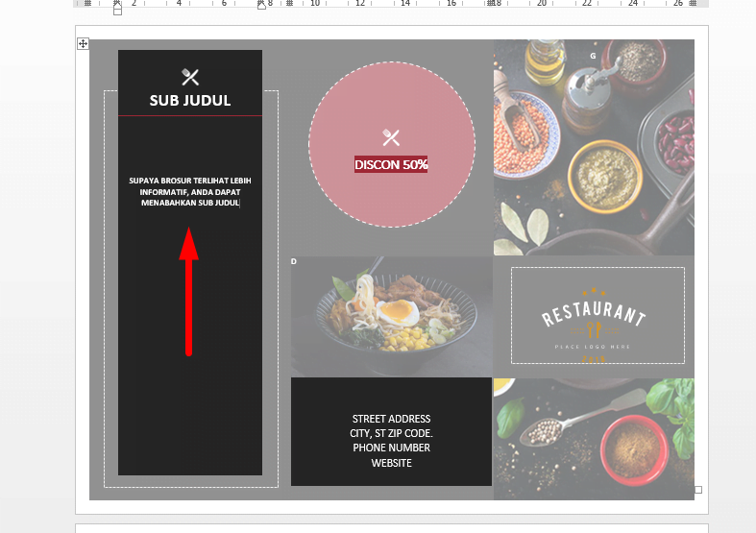The width and height of the screenshot is (756, 533).
Task: Click the left indent marker on the ruler
Action: [117, 8]
